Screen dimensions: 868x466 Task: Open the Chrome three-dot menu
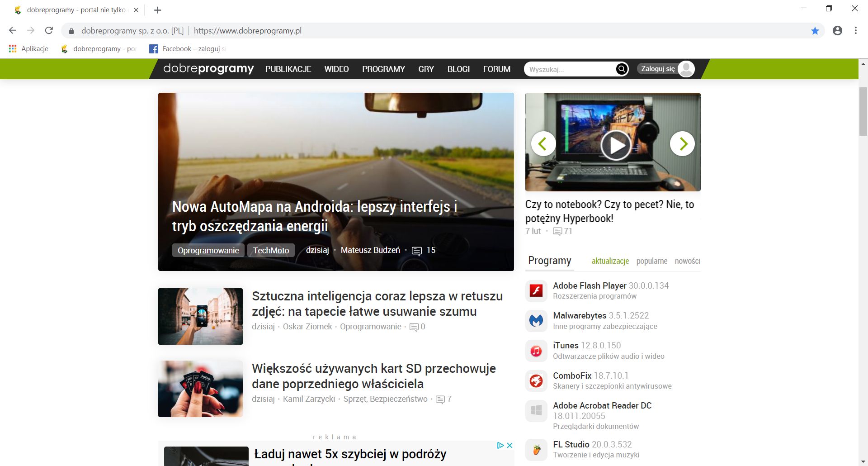(x=855, y=30)
